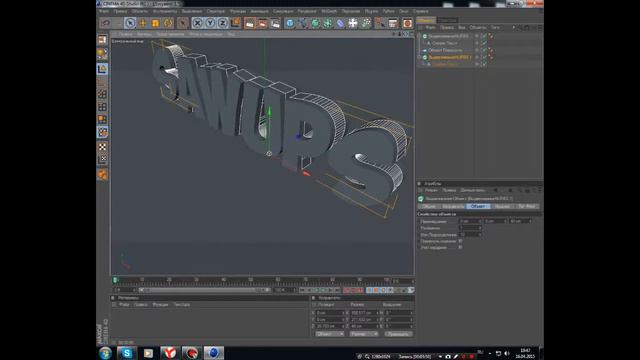Click the green array modeling icon
The image size is (640, 360).
click(x=328, y=23)
